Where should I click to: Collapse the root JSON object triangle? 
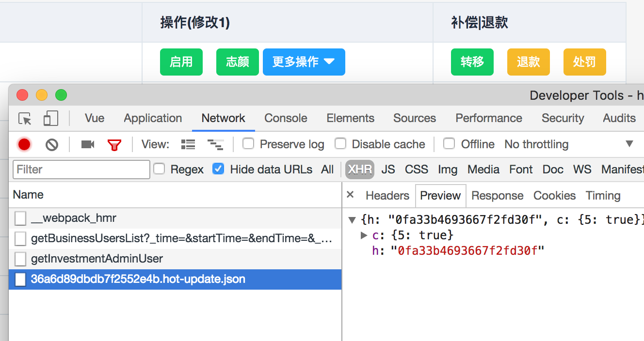pos(353,220)
